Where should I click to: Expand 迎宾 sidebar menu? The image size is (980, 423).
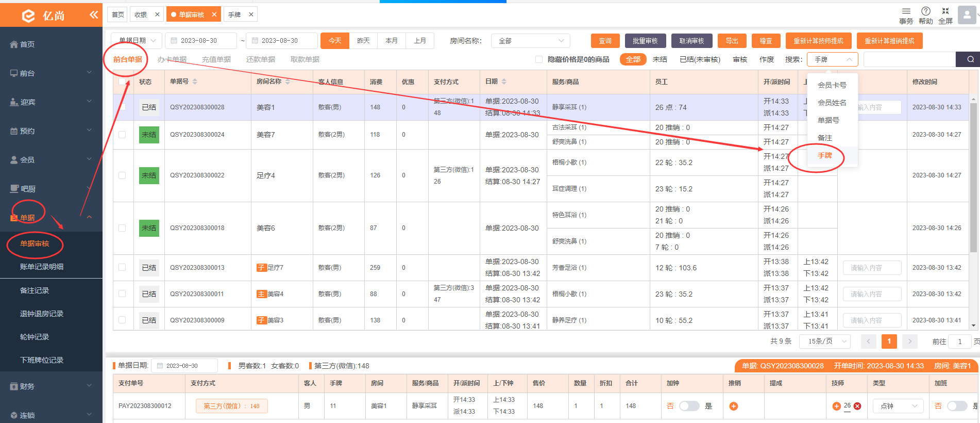pyautogui.click(x=51, y=102)
